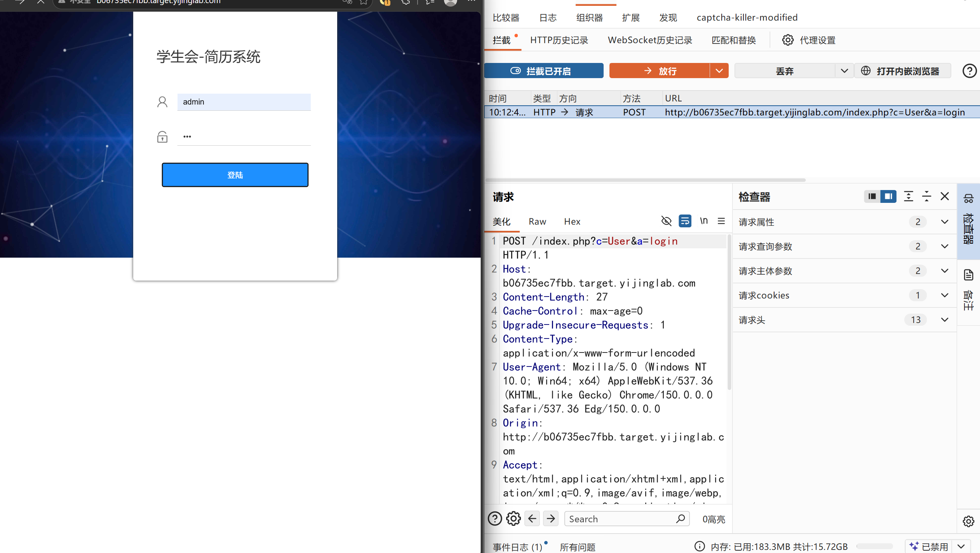Open the dropdown arrow next to 放行
Screen dimensions: 980x553
[719, 71]
